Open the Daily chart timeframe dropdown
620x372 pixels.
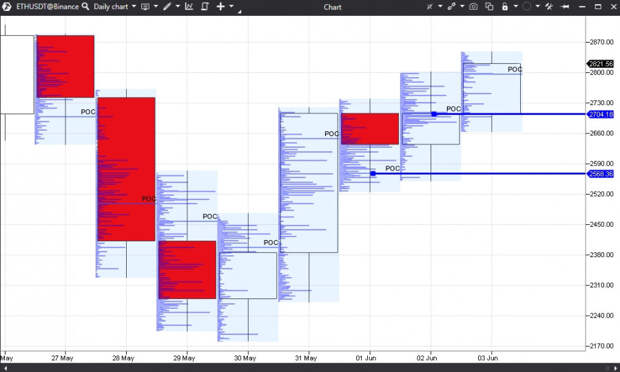click(115, 7)
